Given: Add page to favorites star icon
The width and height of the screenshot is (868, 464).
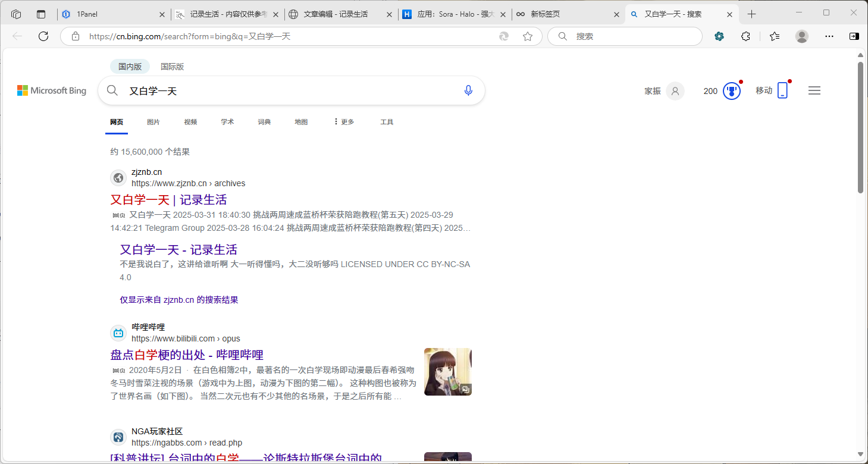Looking at the screenshot, I should pos(527,36).
